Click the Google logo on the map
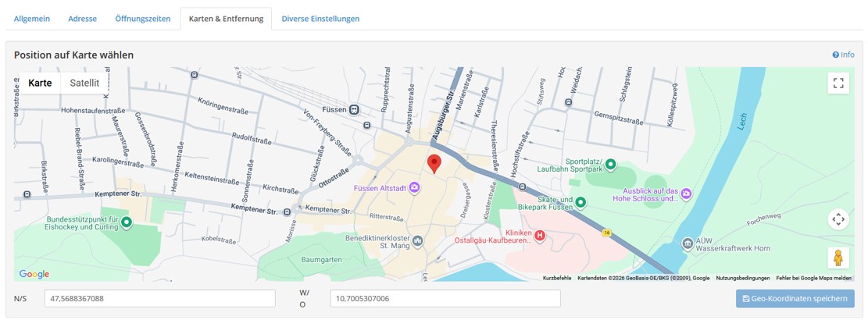The image size is (868, 327). coord(34,274)
